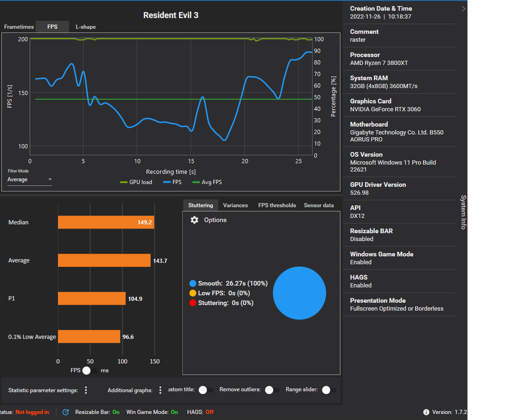Open the FPS thresholds tab
This screenshot has height=420, width=531.
point(277,205)
